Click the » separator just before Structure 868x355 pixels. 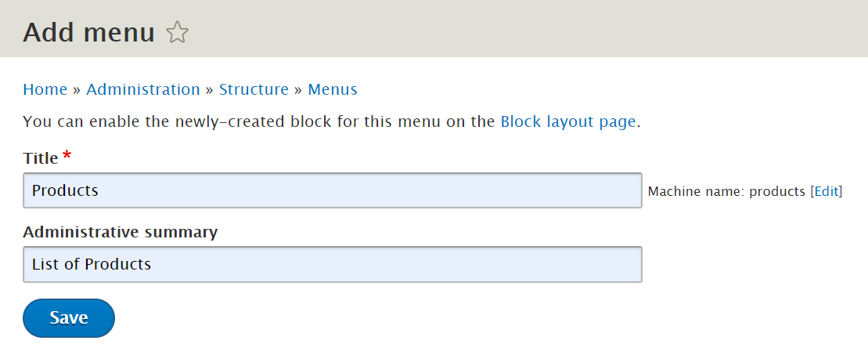tap(210, 89)
